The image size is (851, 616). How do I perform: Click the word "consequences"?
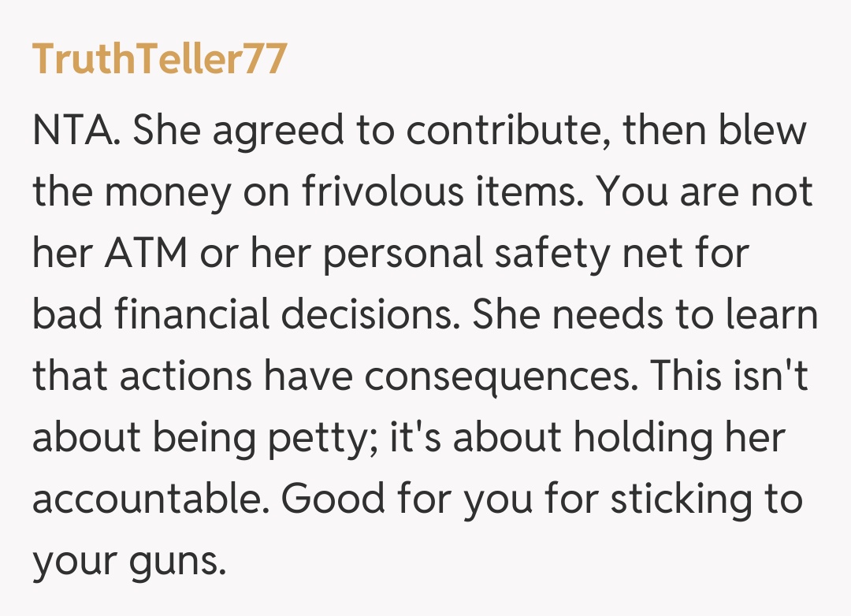point(499,377)
